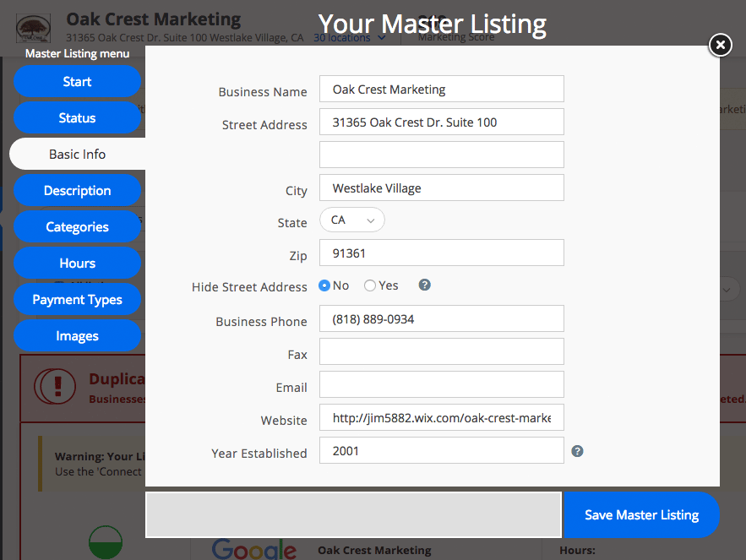Click the Google logo in background page
The image size is (746, 560).
click(254, 548)
